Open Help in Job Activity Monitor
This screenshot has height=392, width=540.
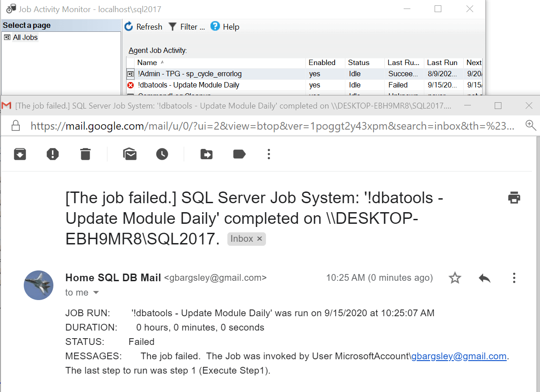pyautogui.click(x=225, y=27)
